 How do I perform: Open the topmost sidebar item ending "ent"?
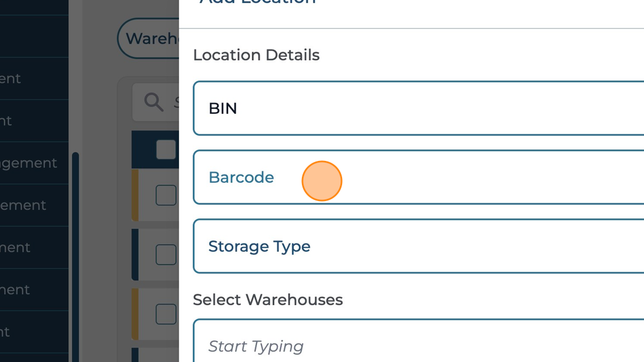(x=10, y=79)
